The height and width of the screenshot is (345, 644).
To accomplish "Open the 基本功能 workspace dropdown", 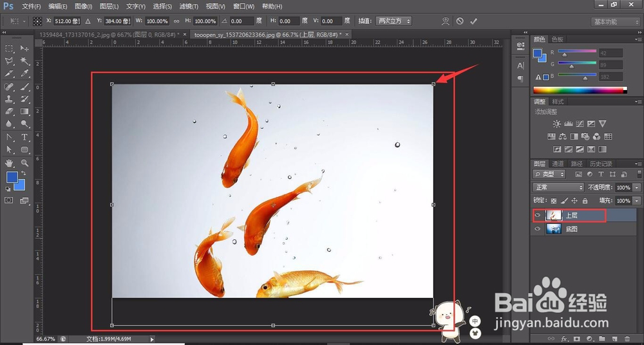I will coord(615,22).
